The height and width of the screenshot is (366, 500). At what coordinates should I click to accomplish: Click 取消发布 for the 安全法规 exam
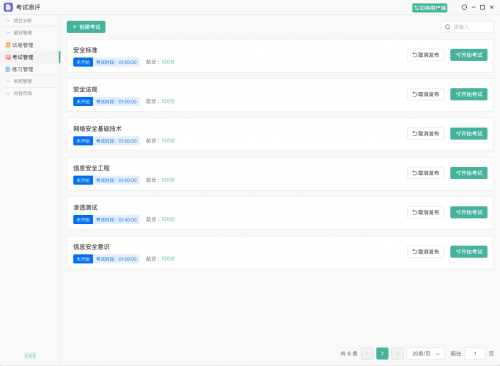pos(426,94)
